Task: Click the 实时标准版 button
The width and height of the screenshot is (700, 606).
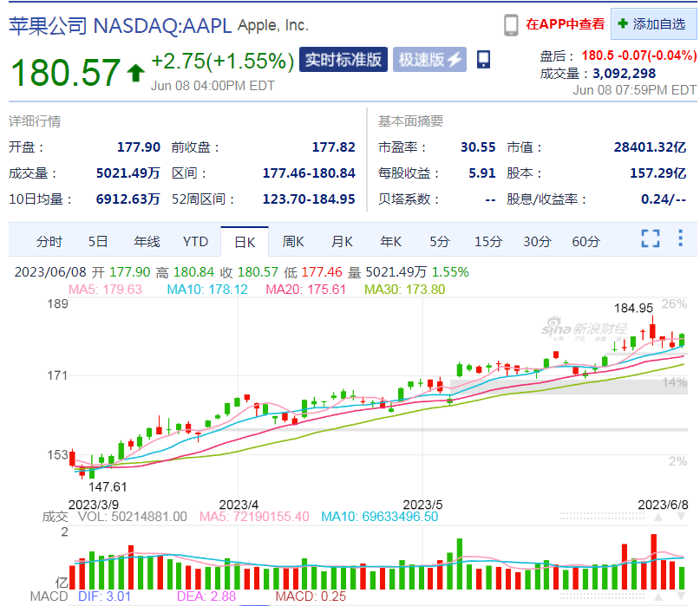Action: click(343, 59)
